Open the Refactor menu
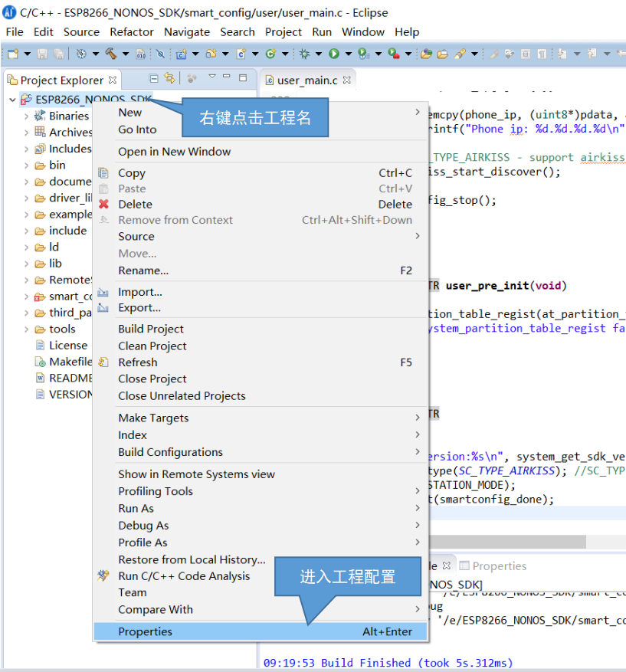Viewport: 626px width, 672px height. coord(132,32)
